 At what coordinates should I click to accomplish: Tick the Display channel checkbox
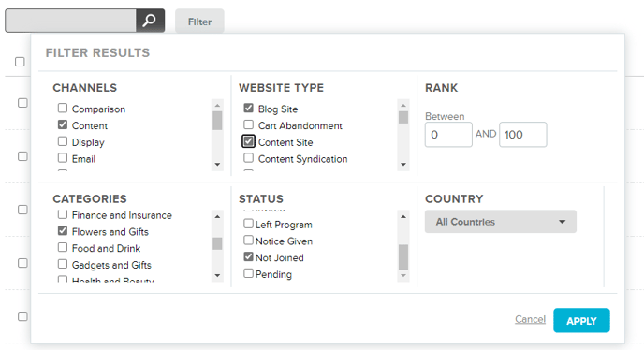click(x=63, y=141)
